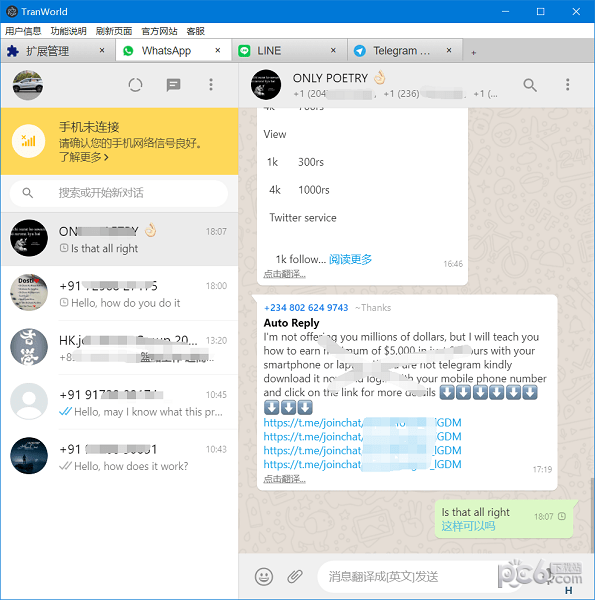595x600 pixels.
Task: Click the first t.me/joinchat link
Action: point(362,422)
